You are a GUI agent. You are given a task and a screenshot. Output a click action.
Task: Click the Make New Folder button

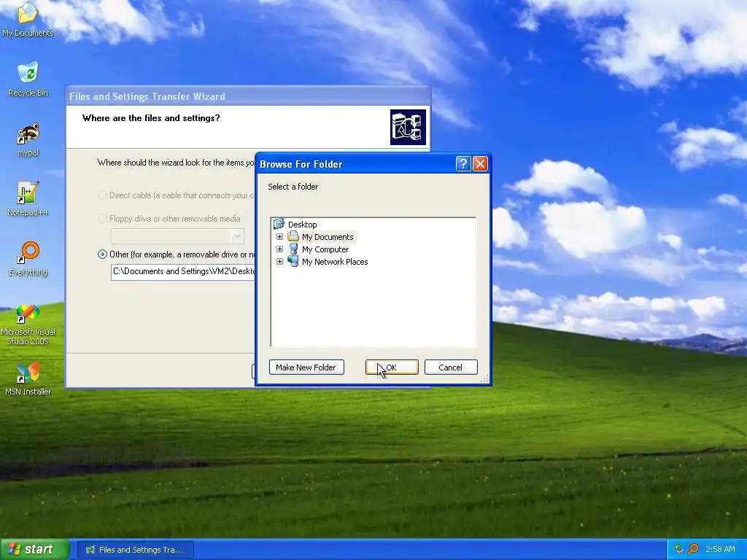coord(306,367)
